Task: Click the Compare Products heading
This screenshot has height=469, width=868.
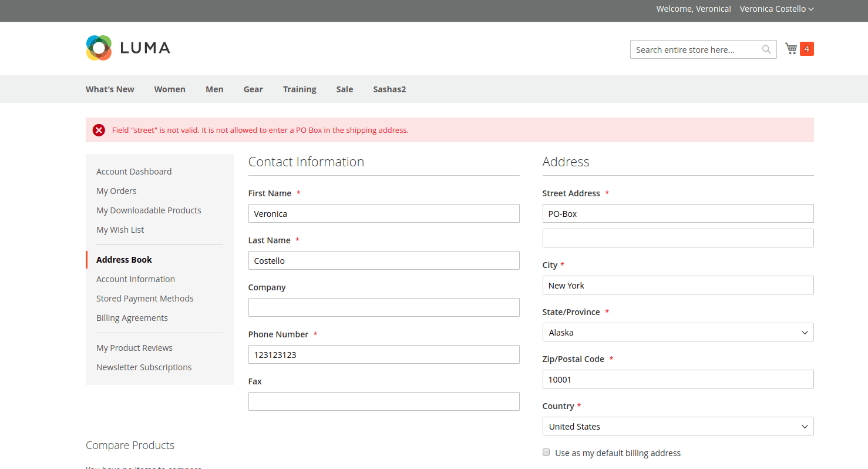Action: click(x=130, y=445)
